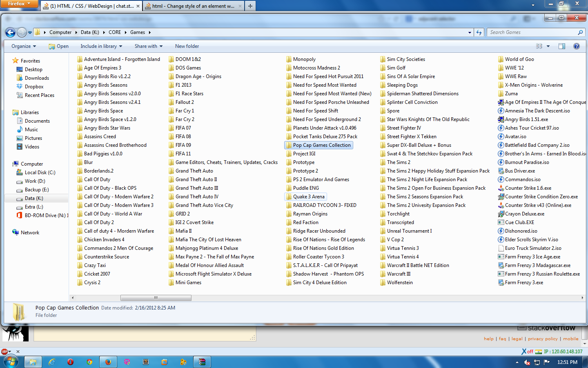Open the address bar history dropdown arrow
Screen dimensions: 588x368
[470, 32]
